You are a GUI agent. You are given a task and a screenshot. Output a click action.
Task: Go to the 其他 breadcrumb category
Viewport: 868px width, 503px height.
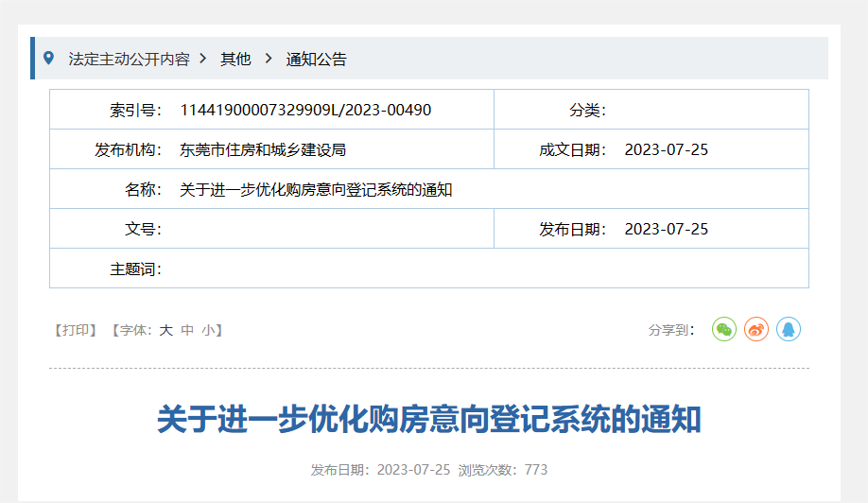pos(236,59)
